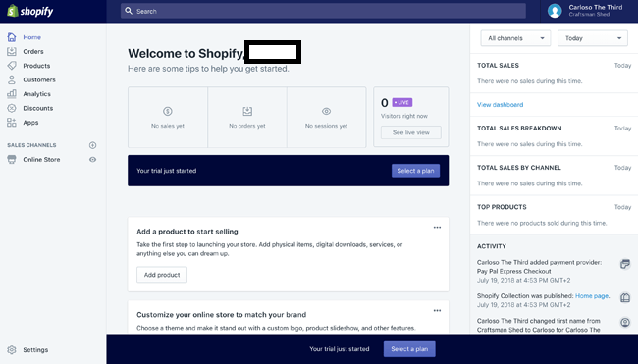The width and height of the screenshot is (638, 364).
Task: Open Analytics in the sidebar
Action: [37, 94]
